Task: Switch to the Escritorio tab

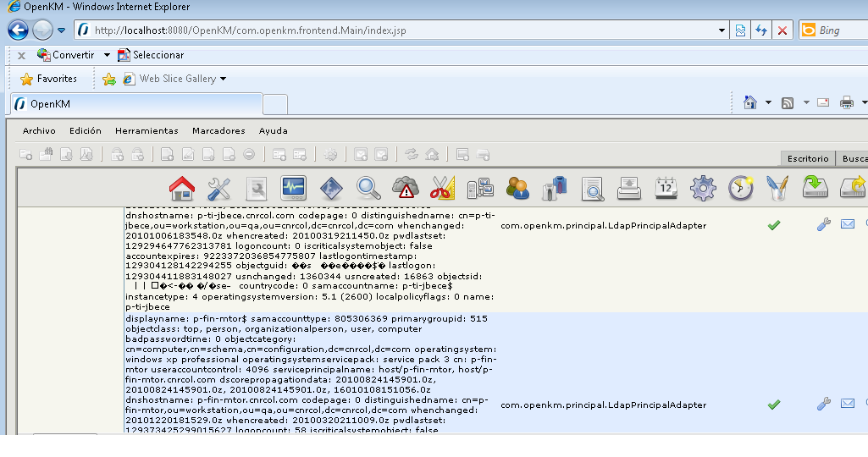Action: [x=808, y=158]
